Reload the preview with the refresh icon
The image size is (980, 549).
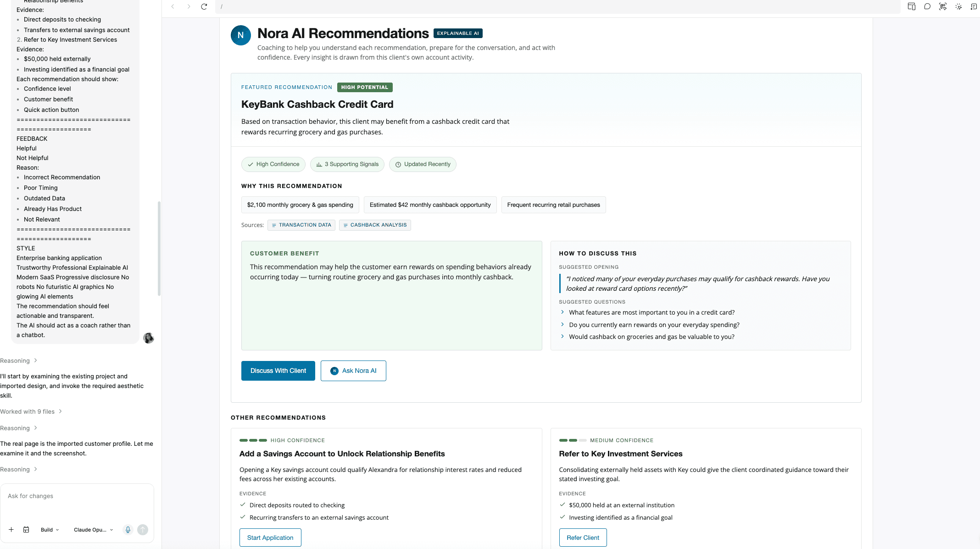pos(204,6)
